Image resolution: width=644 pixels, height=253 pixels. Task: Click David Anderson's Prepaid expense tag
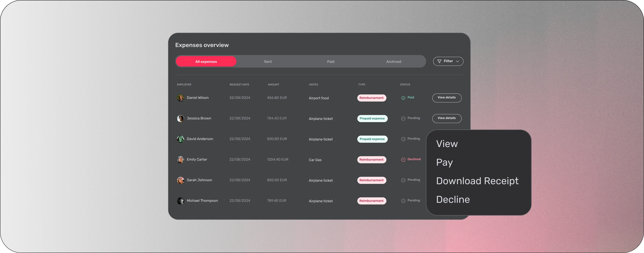tap(372, 139)
